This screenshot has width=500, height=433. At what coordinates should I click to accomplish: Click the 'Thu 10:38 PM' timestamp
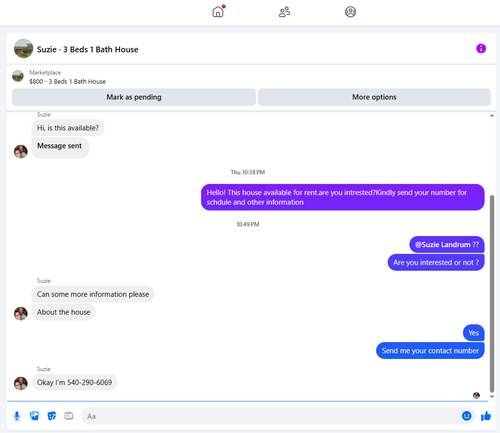click(x=248, y=172)
